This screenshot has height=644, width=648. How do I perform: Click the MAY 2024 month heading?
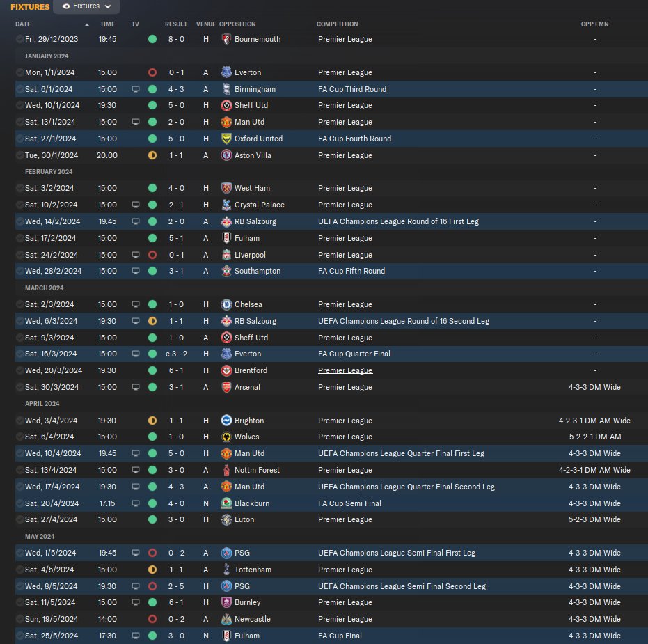[x=40, y=536]
